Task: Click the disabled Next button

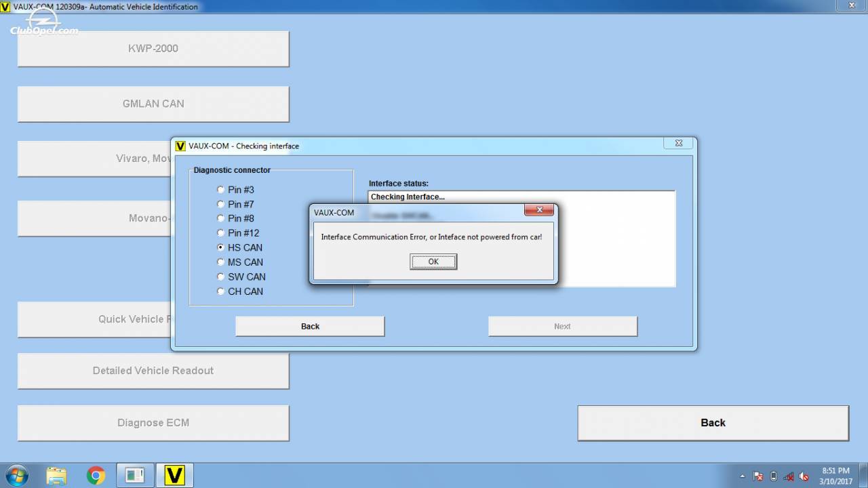Action: (562, 326)
